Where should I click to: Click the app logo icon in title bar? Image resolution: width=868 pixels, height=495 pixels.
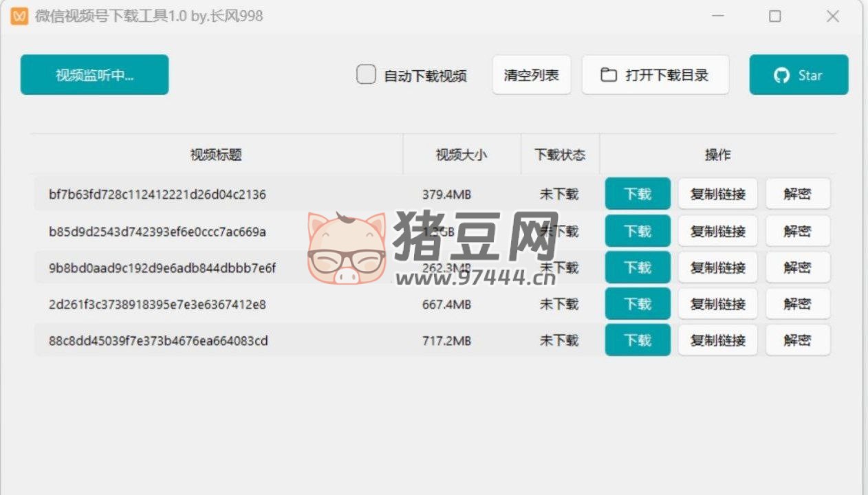(19, 16)
